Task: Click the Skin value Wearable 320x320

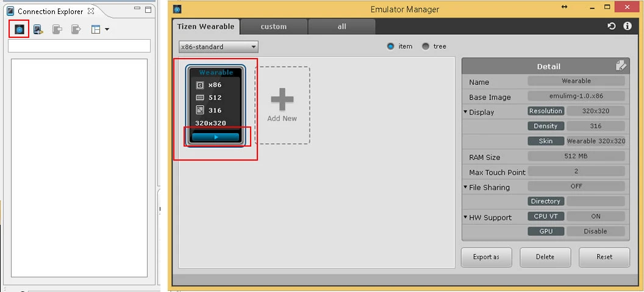Action: coord(596,141)
